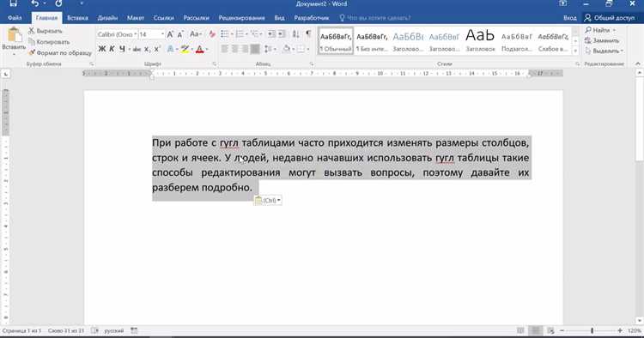
Task: Go to the Ссылки tab
Action: 163,18
